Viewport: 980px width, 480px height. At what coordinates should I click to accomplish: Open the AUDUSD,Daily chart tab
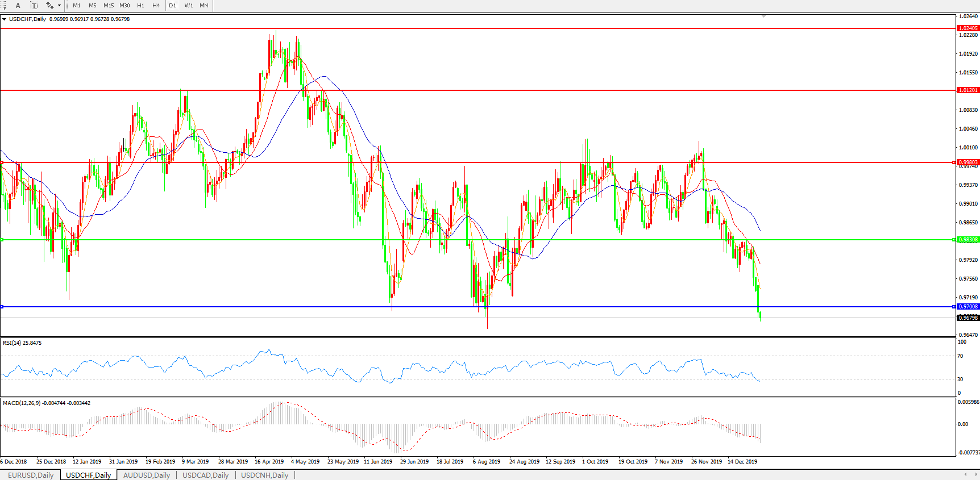(147, 475)
